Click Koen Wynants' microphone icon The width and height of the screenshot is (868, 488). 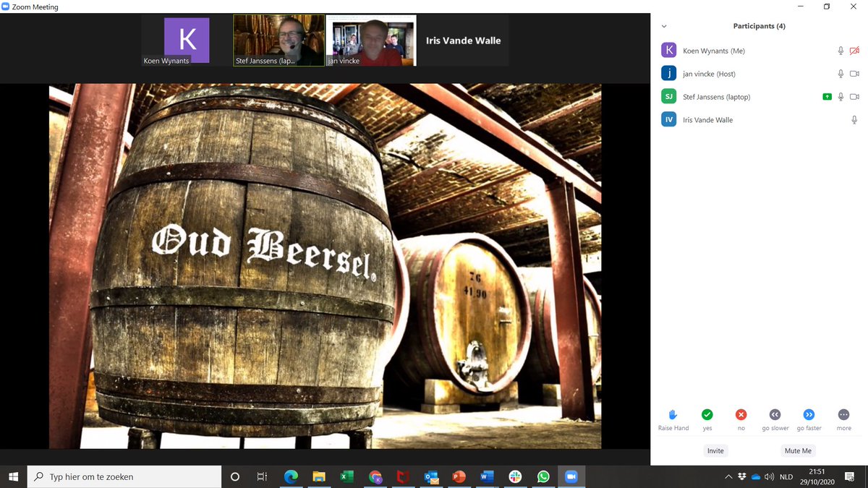click(841, 51)
